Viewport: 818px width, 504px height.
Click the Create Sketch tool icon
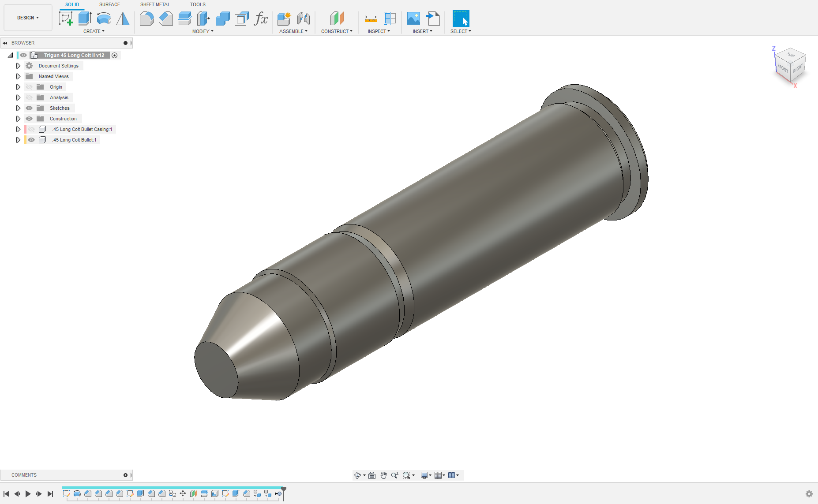[66, 19]
